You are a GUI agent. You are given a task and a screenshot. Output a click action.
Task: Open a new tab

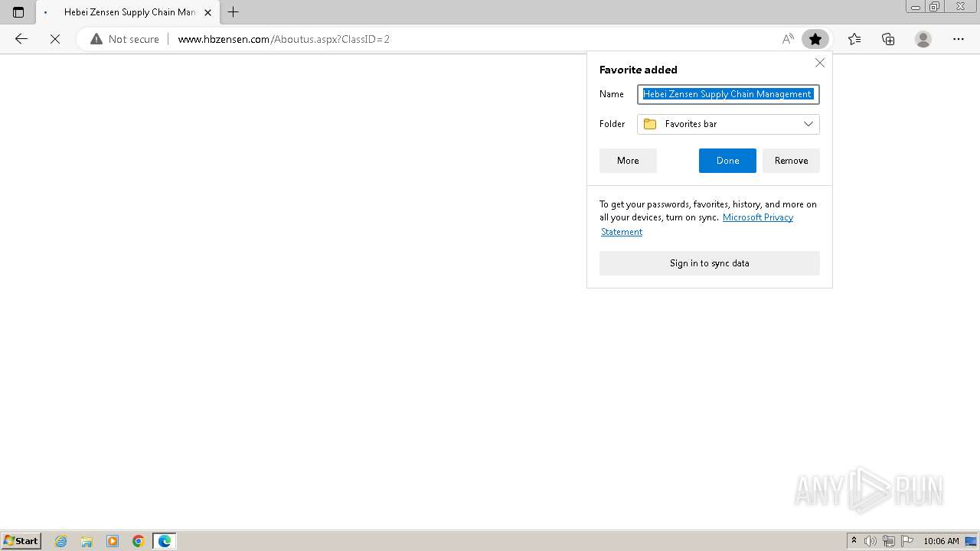[x=234, y=12]
